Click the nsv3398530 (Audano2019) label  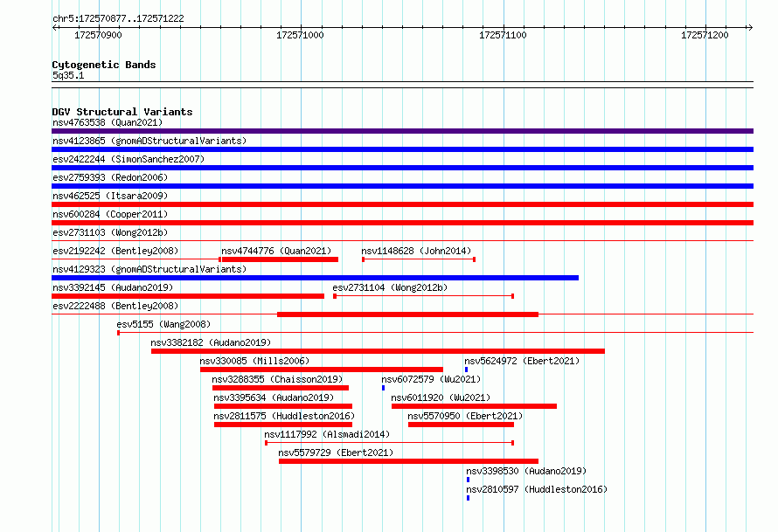526,471
